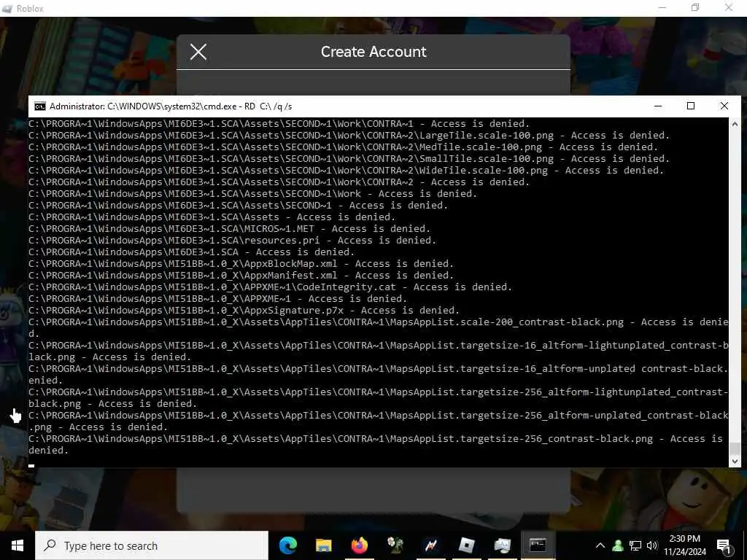The image size is (747, 560).
Task: Click the cmd scrollbar thumb
Action: point(735,448)
